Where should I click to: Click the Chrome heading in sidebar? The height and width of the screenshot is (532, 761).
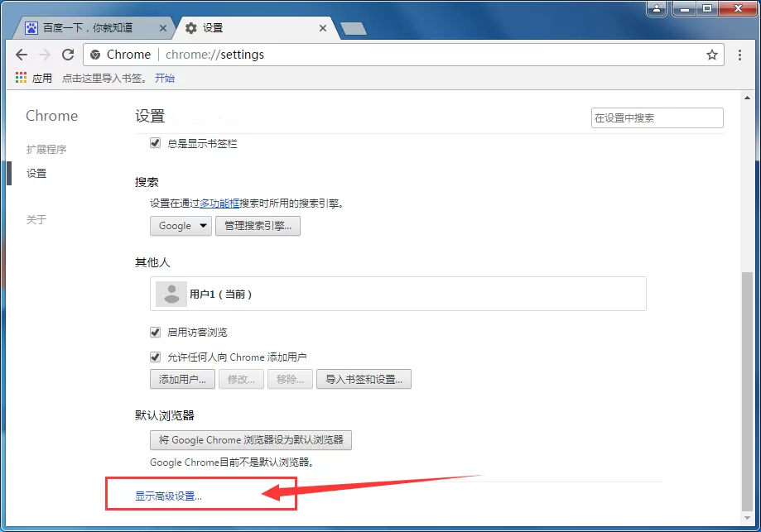52,116
